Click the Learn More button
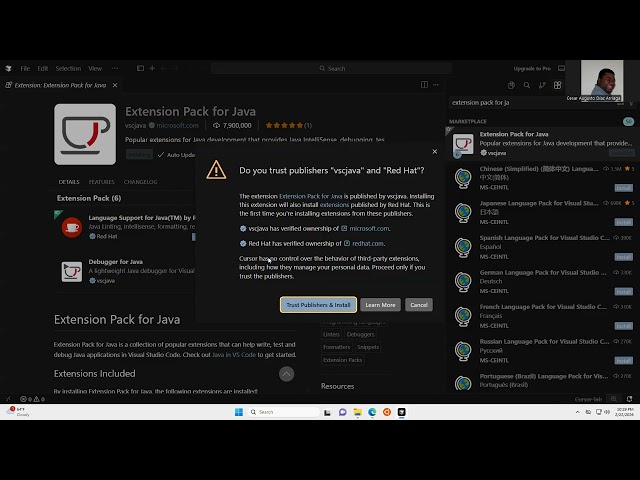The image size is (640, 480). pos(380,305)
